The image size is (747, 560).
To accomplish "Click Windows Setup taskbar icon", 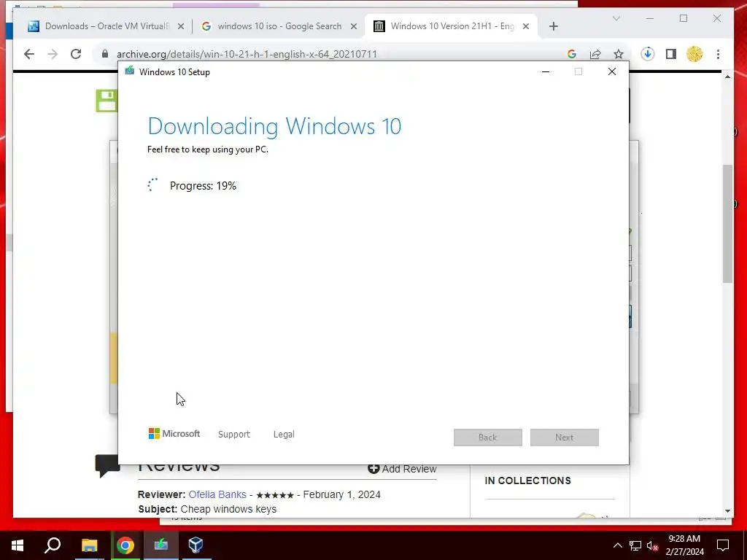I will 161,545.
